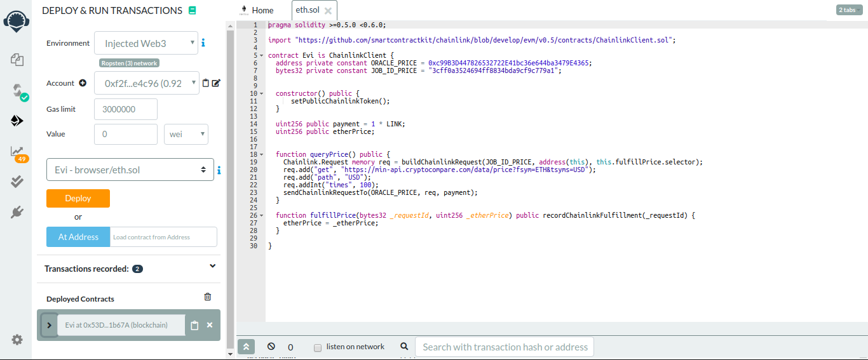Delete deployed contracts with trash icon
This screenshot has height=360, width=868.
pos(207,297)
